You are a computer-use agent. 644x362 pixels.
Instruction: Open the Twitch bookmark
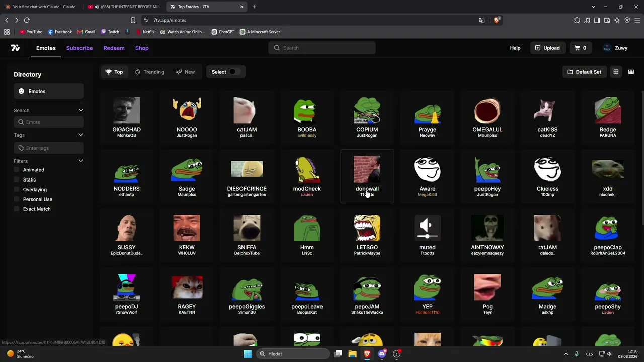click(x=110, y=32)
